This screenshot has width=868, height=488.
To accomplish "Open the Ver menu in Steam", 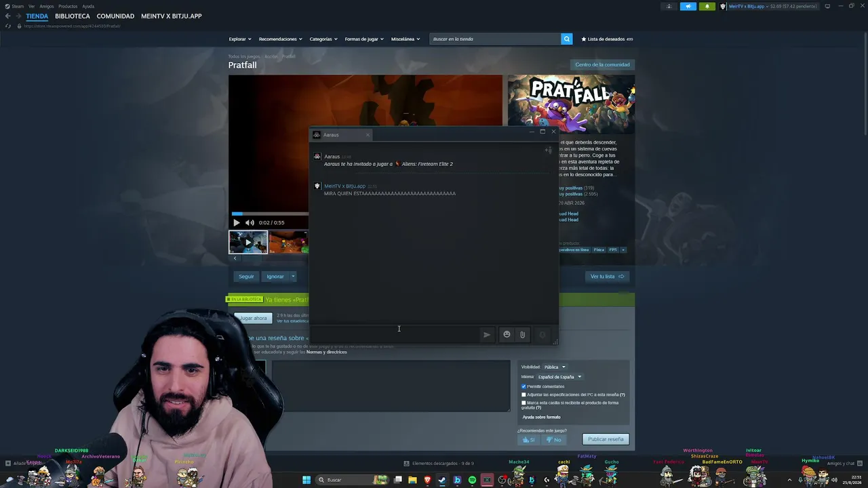I will (31, 6).
